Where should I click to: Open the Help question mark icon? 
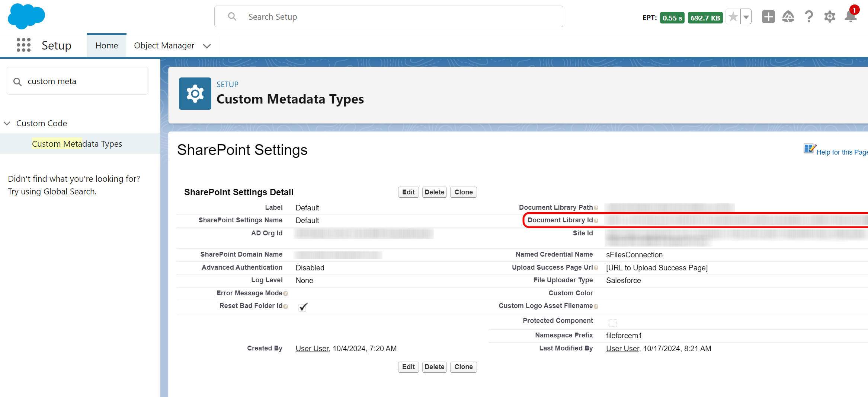tap(809, 17)
